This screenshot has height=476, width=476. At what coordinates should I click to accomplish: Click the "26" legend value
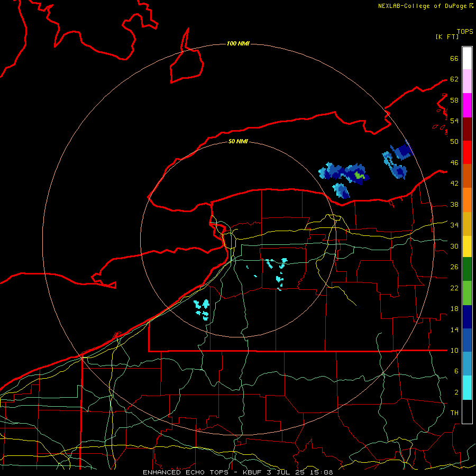[x=454, y=267]
